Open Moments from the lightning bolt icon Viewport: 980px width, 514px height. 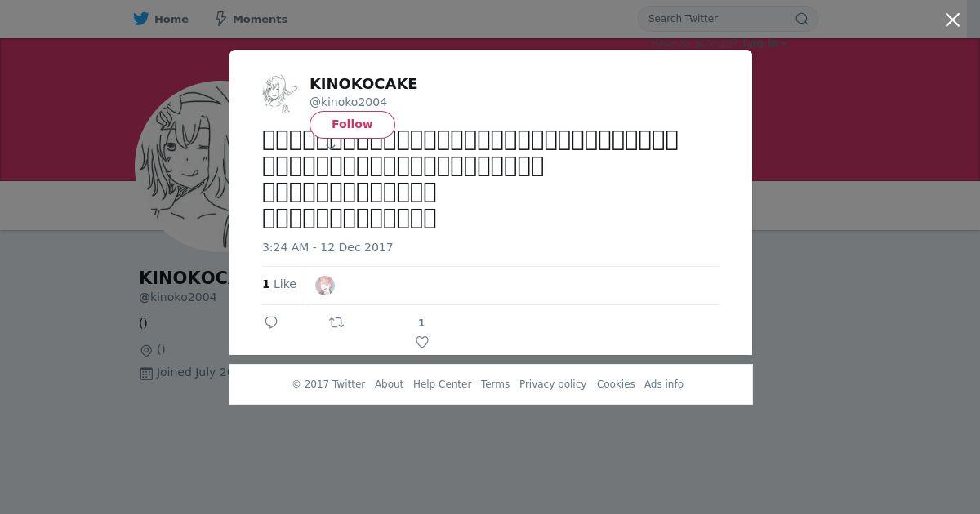(x=220, y=19)
